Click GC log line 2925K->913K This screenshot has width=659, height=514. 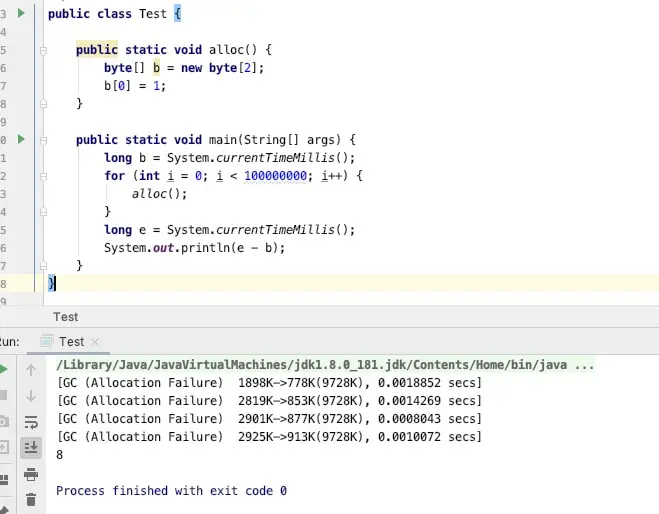pos(269,437)
